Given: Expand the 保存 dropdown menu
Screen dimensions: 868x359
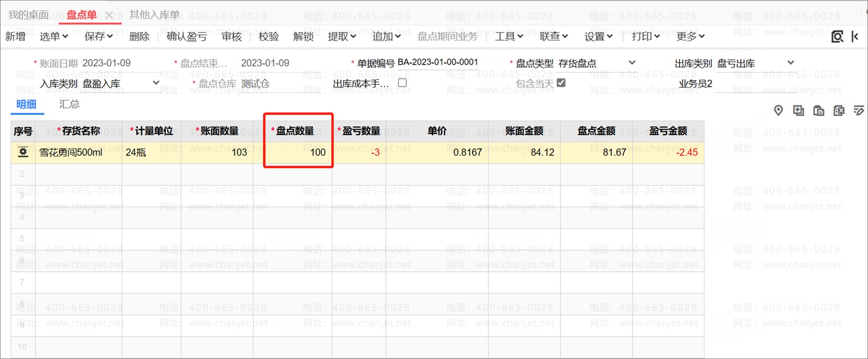Looking at the screenshot, I should tap(99, 37).
